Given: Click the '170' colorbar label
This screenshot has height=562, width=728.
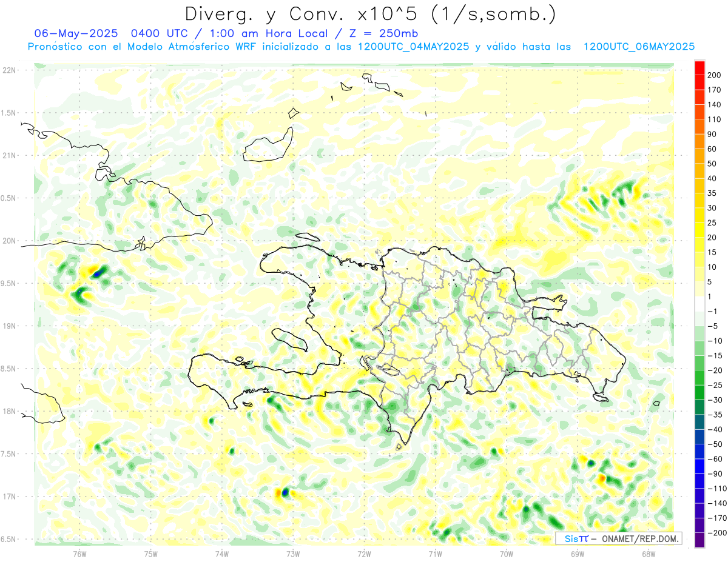Looking at the screenshot, I should coord(714,90).
